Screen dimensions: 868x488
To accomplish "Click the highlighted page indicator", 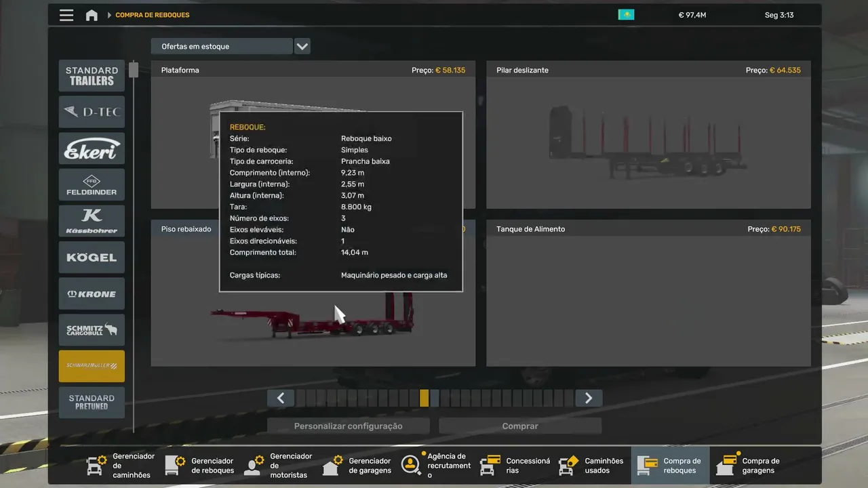I will pyautogui.click(x=424, y=399).
